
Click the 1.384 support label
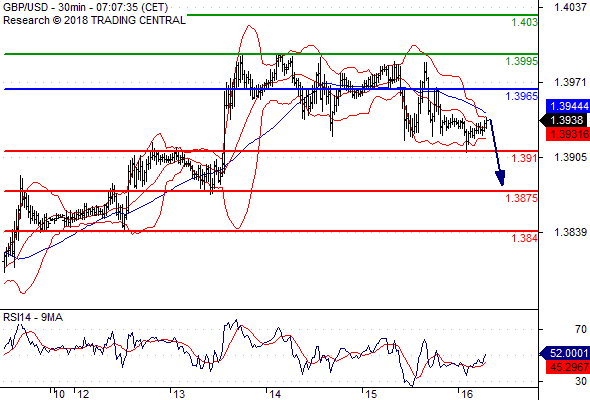525,238
